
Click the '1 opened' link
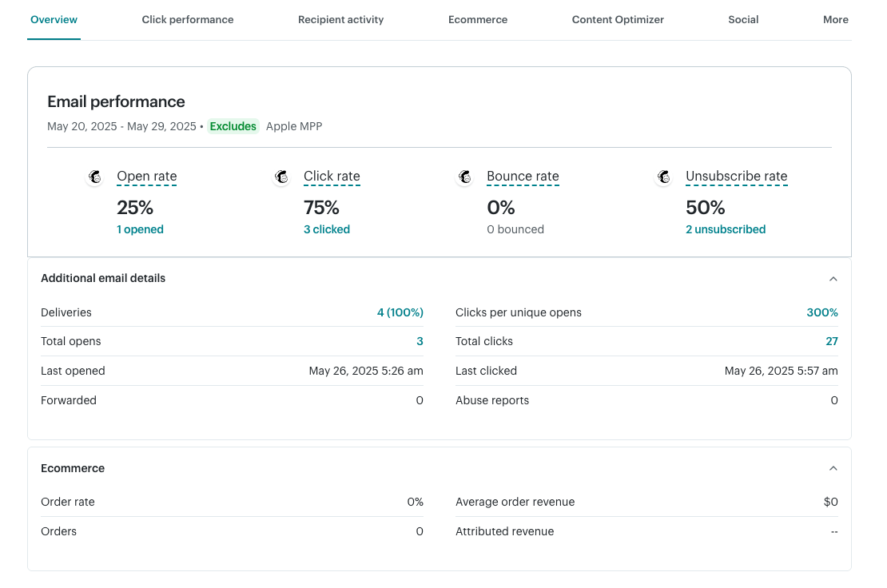140,229
